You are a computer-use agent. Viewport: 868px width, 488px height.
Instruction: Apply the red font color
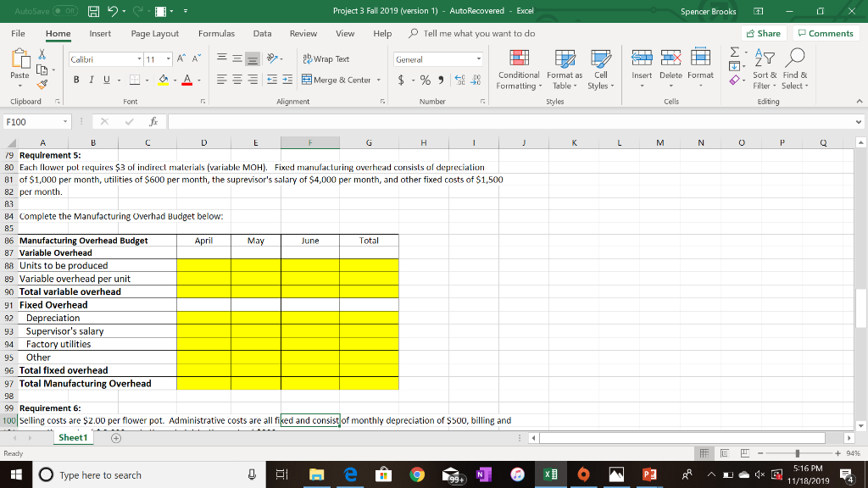coord(187,80)
